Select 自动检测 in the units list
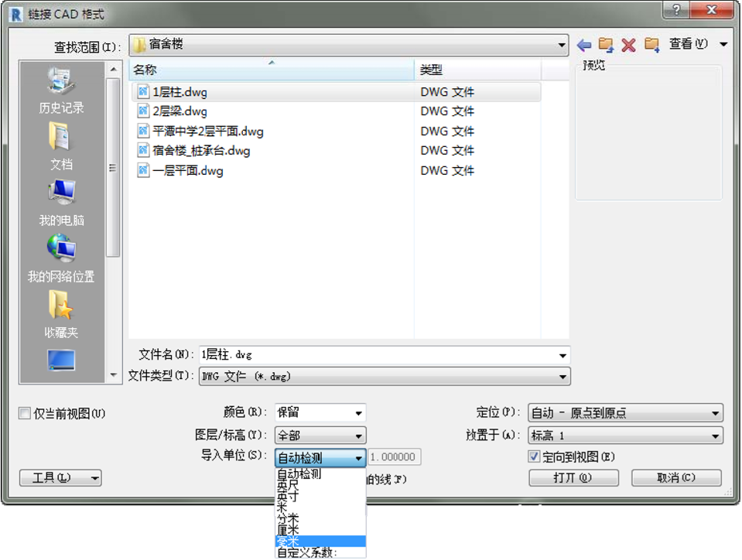The image size is (742, 560). tap(320, 473)
